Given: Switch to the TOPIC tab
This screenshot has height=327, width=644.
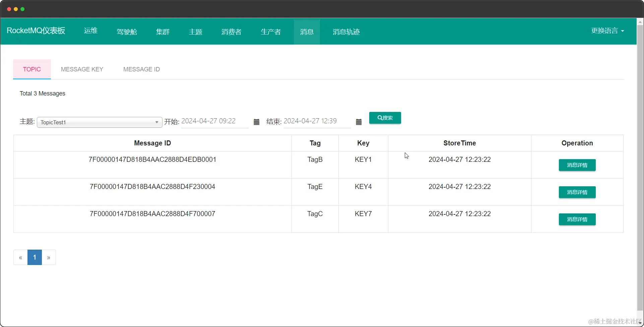Looking at the screenshot, I should pos(32,69).
